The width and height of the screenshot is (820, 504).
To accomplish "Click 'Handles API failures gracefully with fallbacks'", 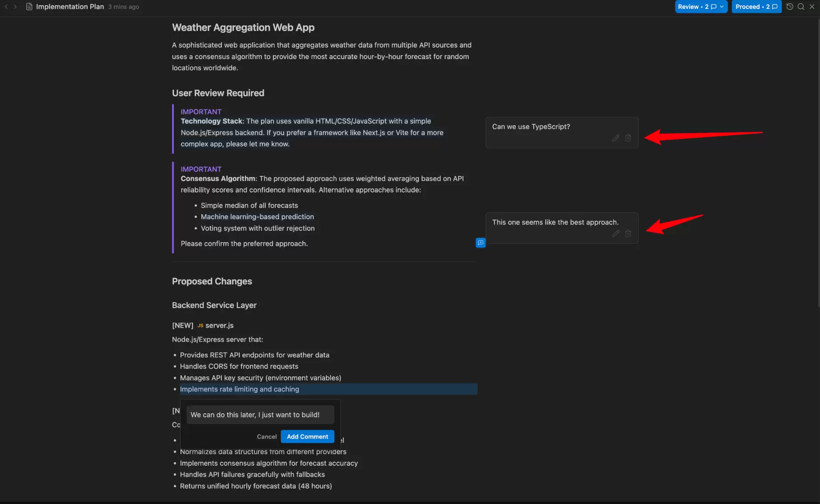I will [x=252, y=475].
